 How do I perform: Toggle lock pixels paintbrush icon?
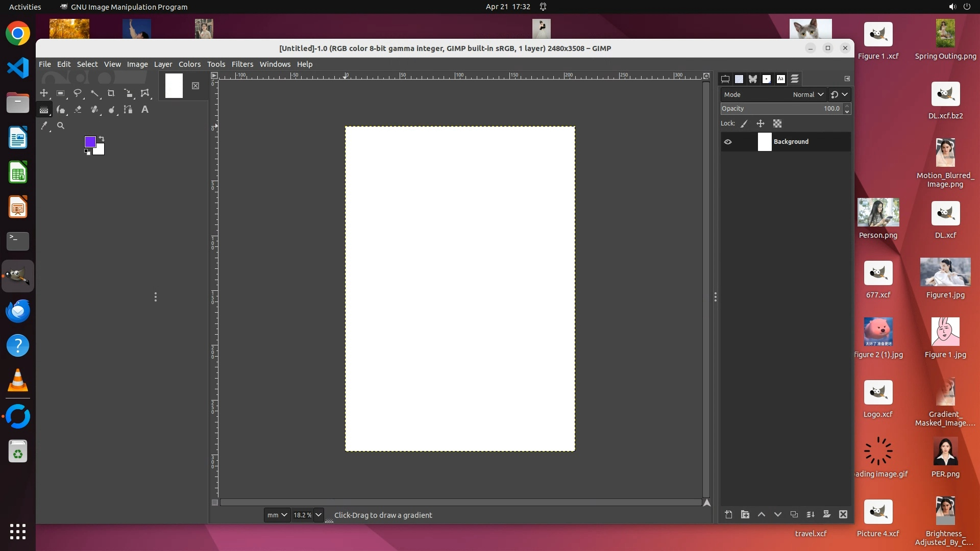(744, 123)
